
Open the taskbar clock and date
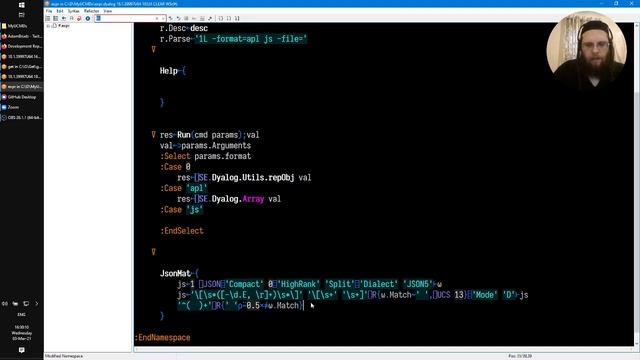coord(22,333)
